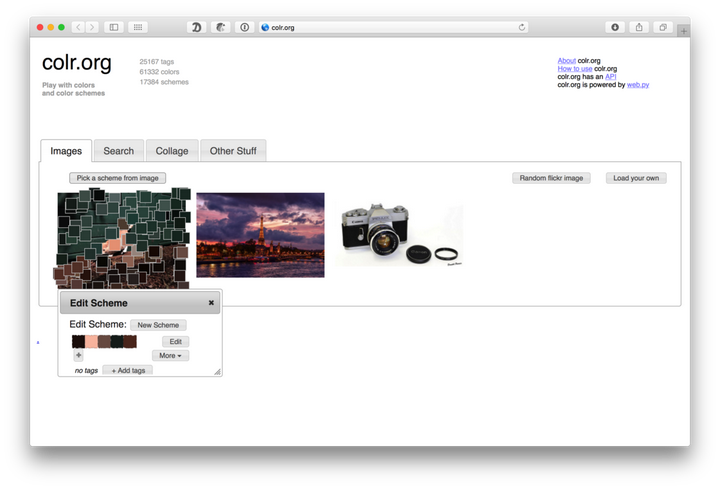
Task: Click the Edit Scheme dialog resize grip
Action: coord(217,371)
